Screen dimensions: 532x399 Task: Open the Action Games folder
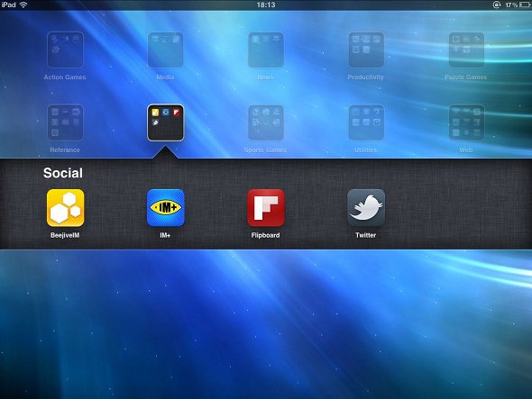tap(65, 50)
